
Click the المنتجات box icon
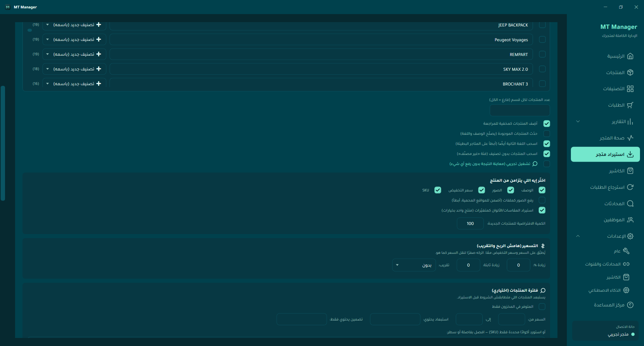(630, 72)
